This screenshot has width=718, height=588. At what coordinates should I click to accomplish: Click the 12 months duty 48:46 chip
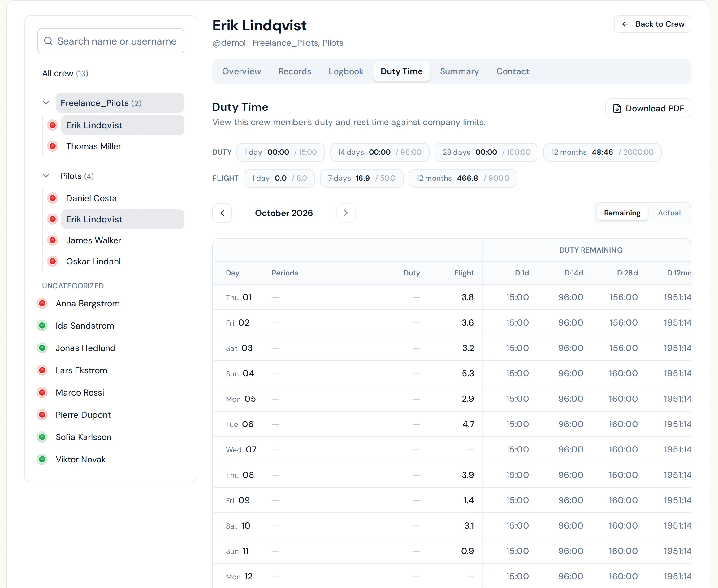[602, 152]
